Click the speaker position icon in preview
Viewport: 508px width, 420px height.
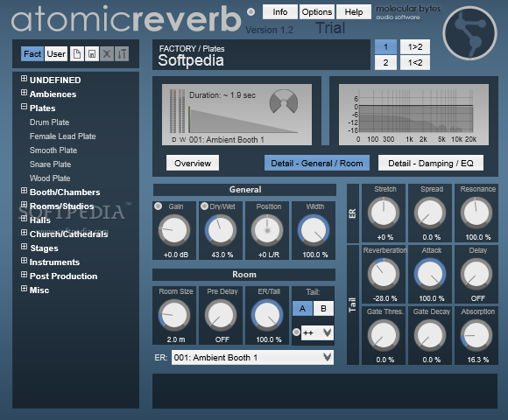[x=284, y=101]
